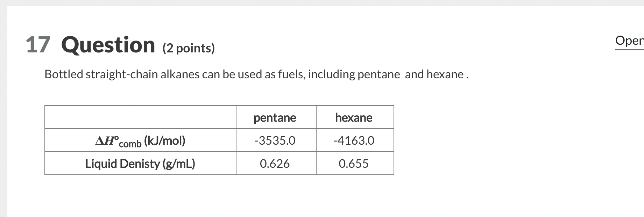The width and height of the screenshot is (644, 217).
Task: Click the ΔH°comb (kJ/mol) row label
Action: (x=140, y=141)
